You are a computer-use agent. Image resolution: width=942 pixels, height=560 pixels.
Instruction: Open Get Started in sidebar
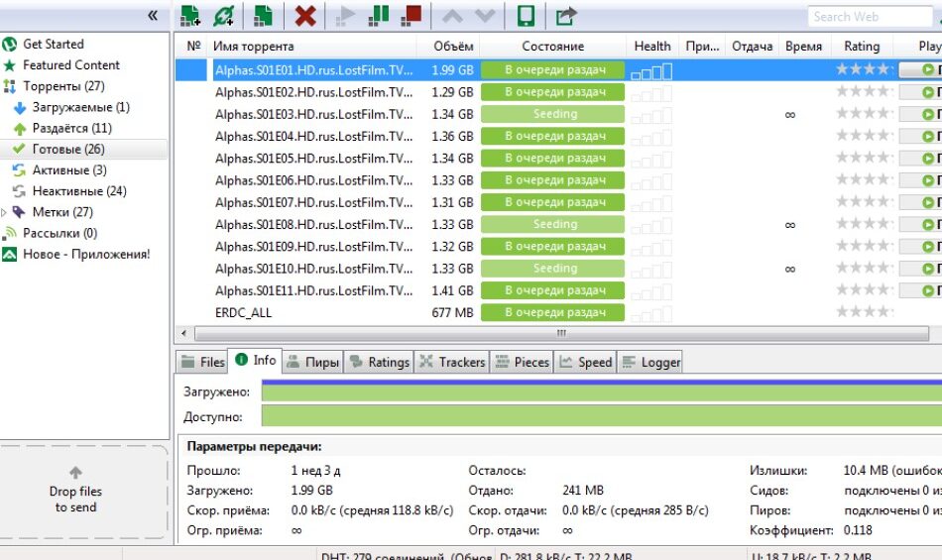(53, 44)
